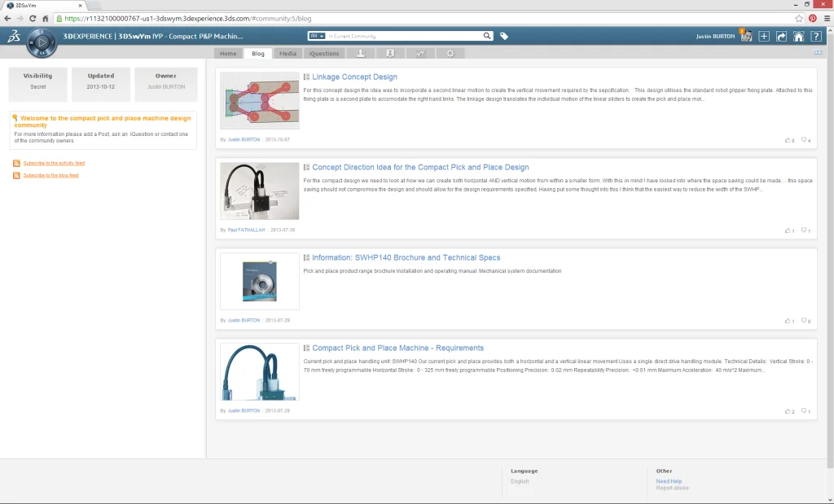Open the Linkage Concept Design post title

click(x=354, y=77)
